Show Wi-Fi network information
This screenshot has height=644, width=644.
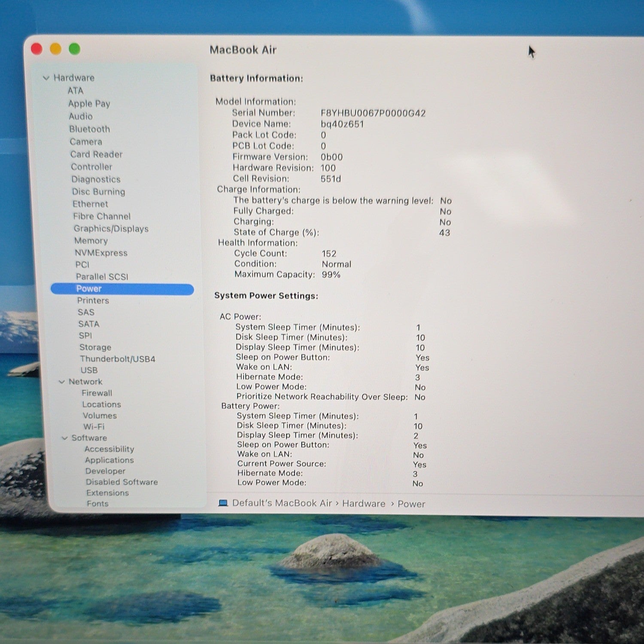point(94,427)
